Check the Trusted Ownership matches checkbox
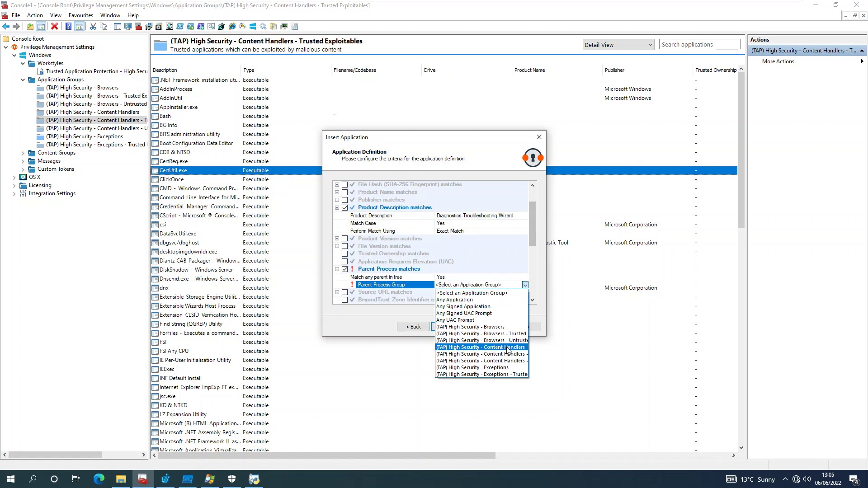Screen dimensions: 868x488 pyautogui.click(x=345, y=253)
